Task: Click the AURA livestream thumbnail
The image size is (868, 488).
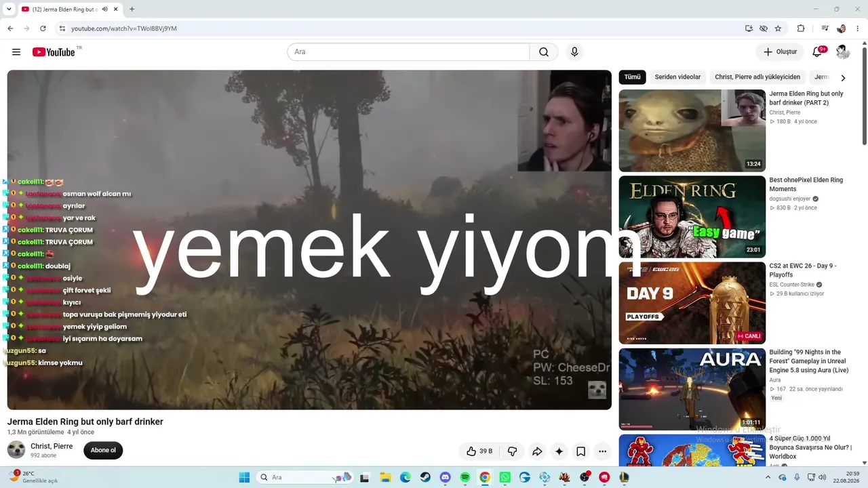Action: (692, 389)
